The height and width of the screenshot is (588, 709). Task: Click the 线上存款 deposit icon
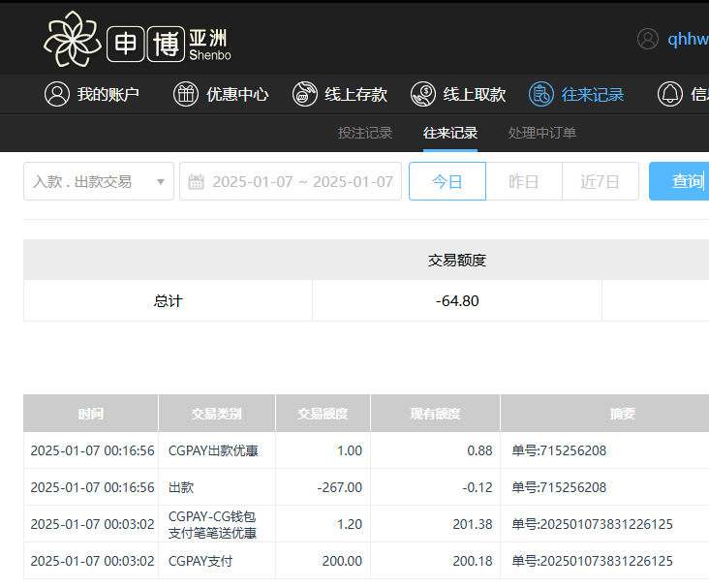coord(304,94)
